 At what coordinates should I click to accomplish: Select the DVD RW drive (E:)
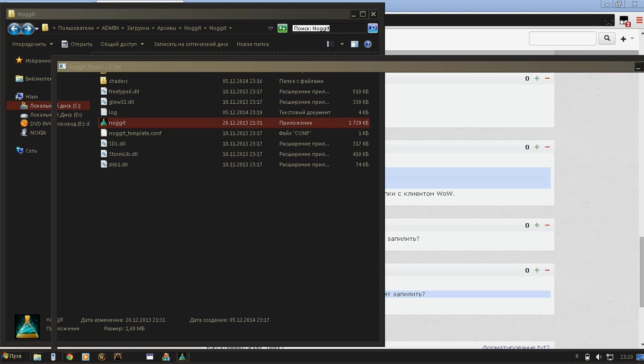click(54, 124)
